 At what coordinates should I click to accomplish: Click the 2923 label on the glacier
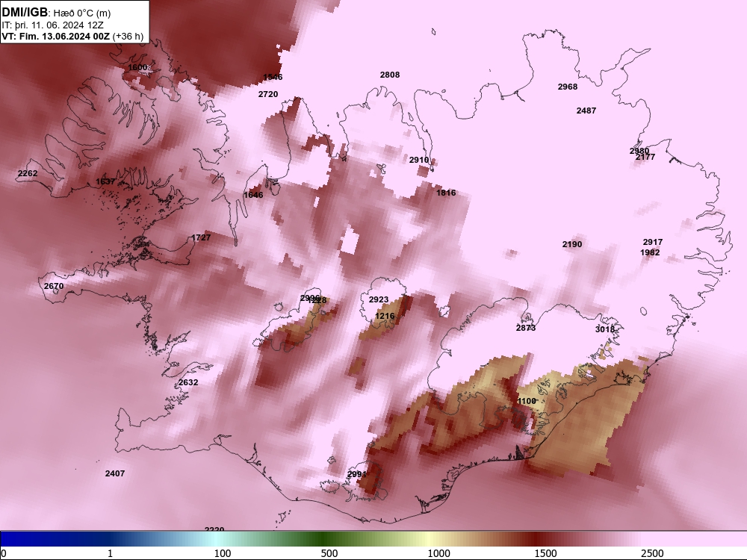tap(379, 299)
